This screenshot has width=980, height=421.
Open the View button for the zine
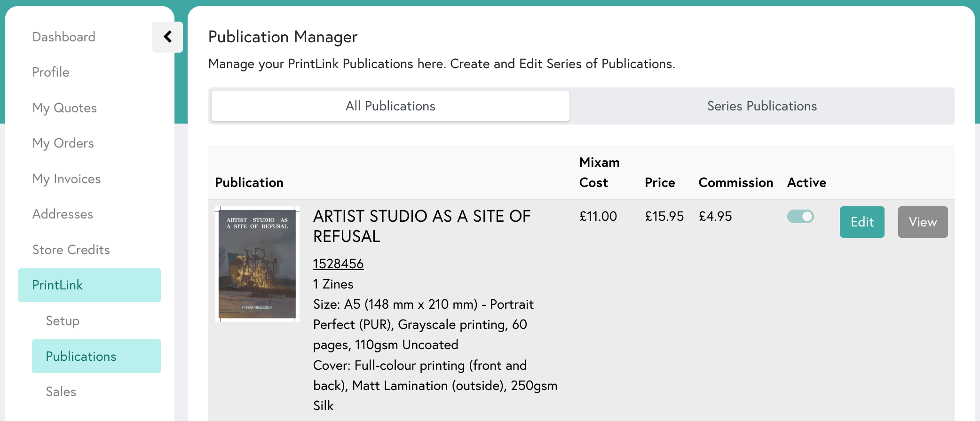pyautogui.click(x=923, y=222)
